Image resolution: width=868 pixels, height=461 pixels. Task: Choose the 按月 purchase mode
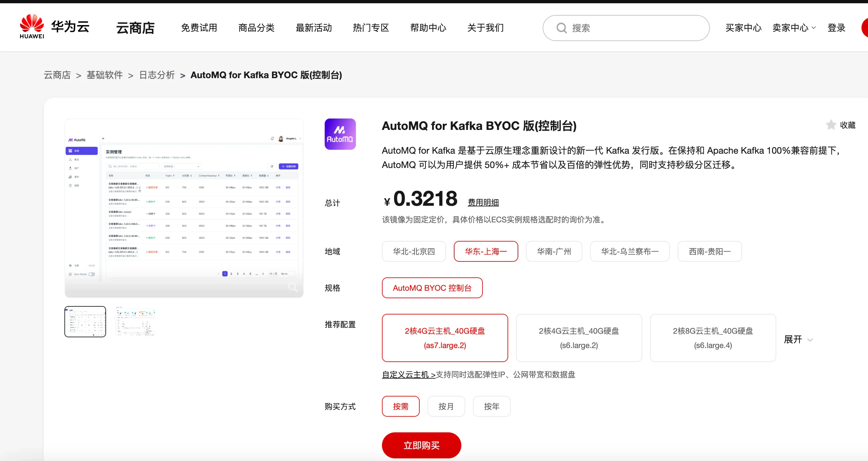coord(446,406)
